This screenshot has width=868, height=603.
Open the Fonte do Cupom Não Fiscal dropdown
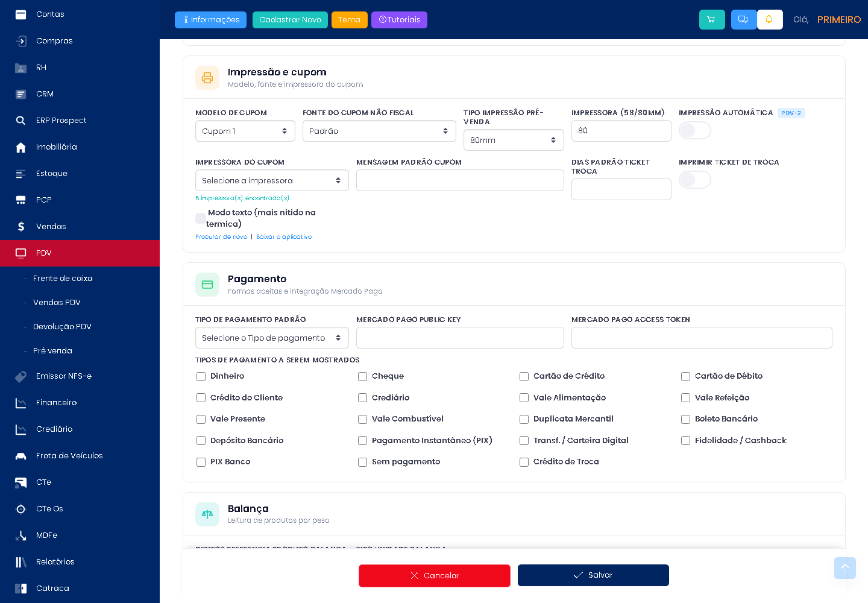(379, 131)
